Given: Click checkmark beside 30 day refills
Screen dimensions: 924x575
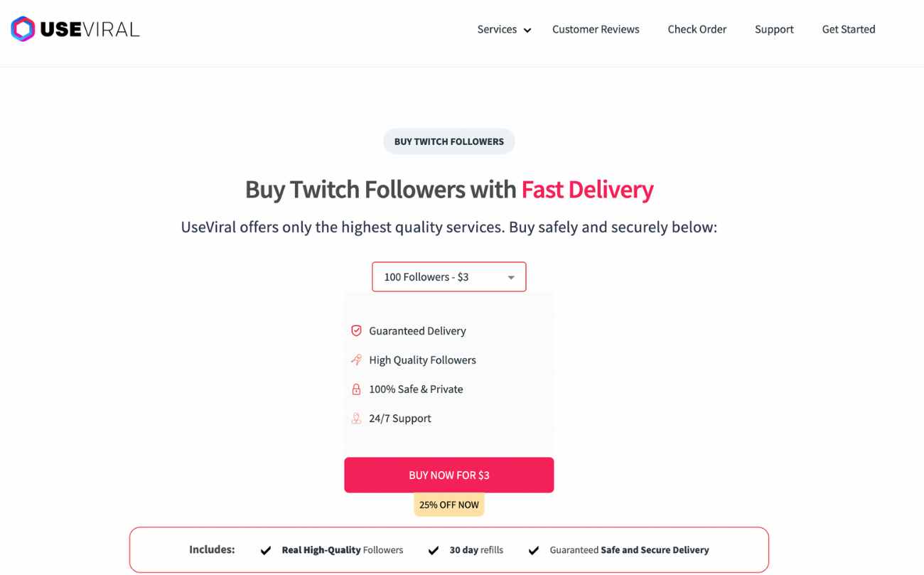Looking at the screenshot, I should (434, 550).
